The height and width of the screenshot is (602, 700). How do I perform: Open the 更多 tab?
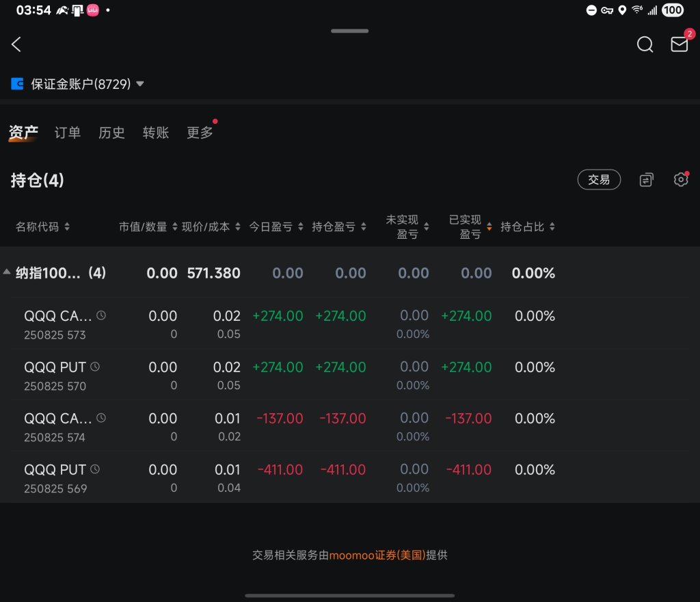(x=200, y=132)
